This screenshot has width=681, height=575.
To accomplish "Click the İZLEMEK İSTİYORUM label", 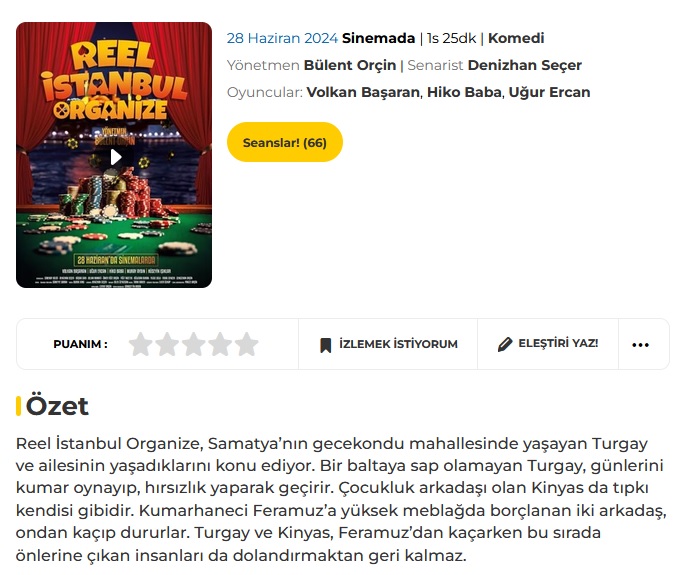I will [x=398, y=344].
